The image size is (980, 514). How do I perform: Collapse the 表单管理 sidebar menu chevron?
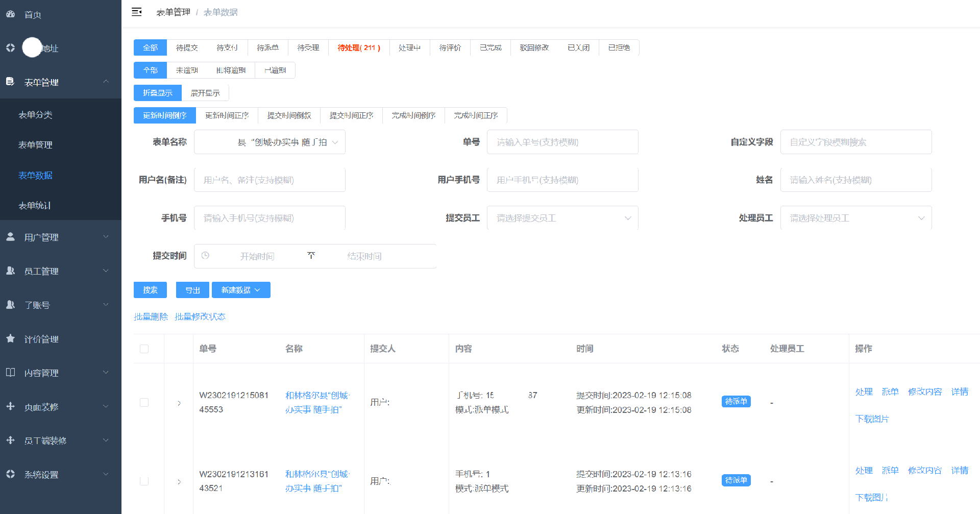click(106, 82)
